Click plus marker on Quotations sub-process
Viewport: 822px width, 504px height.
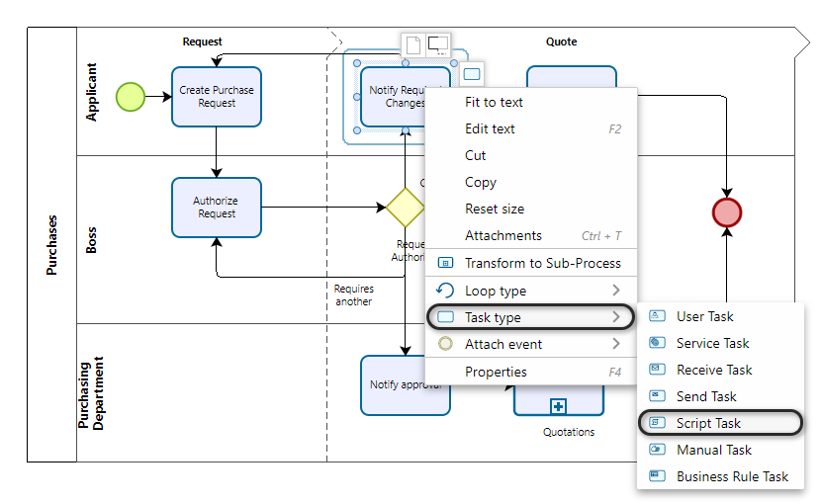click(558, 406)
